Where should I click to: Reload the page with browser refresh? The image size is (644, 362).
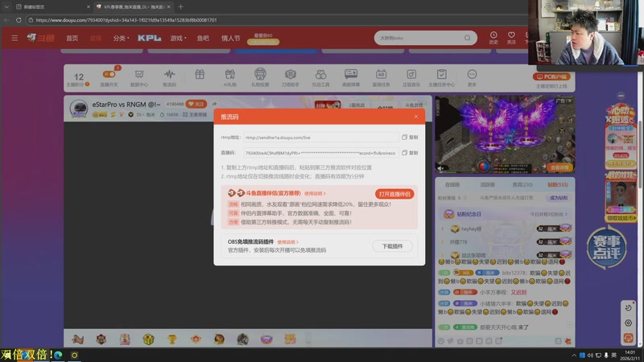click(x=19, y=19)
